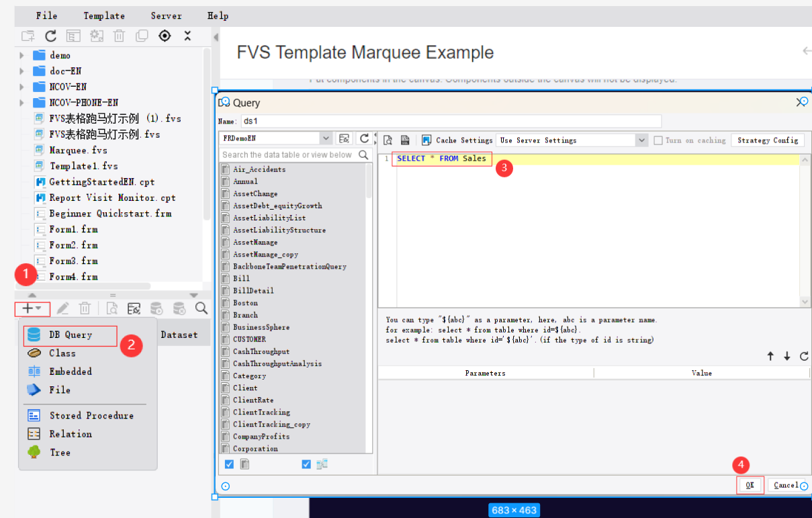The height and width of the screenshot is (518, 812).
Task: Uncheck the table view checkbox below the list
Action: coord(229,464)
